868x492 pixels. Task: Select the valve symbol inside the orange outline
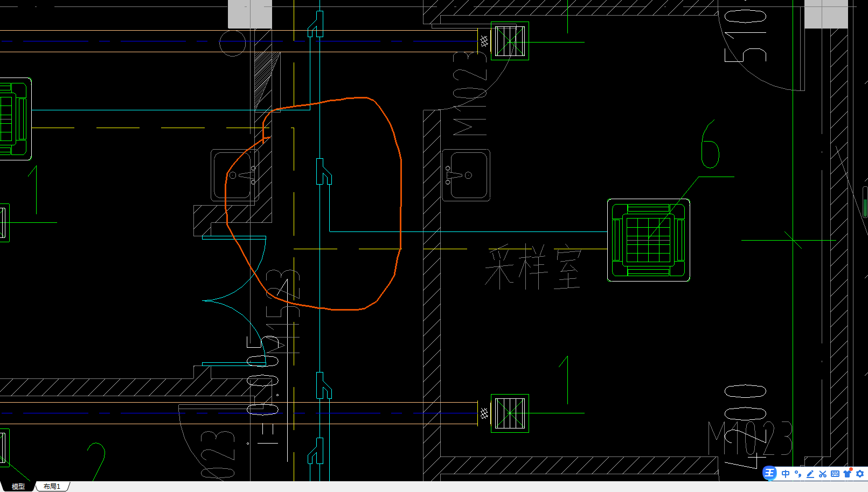coord(324,172)
